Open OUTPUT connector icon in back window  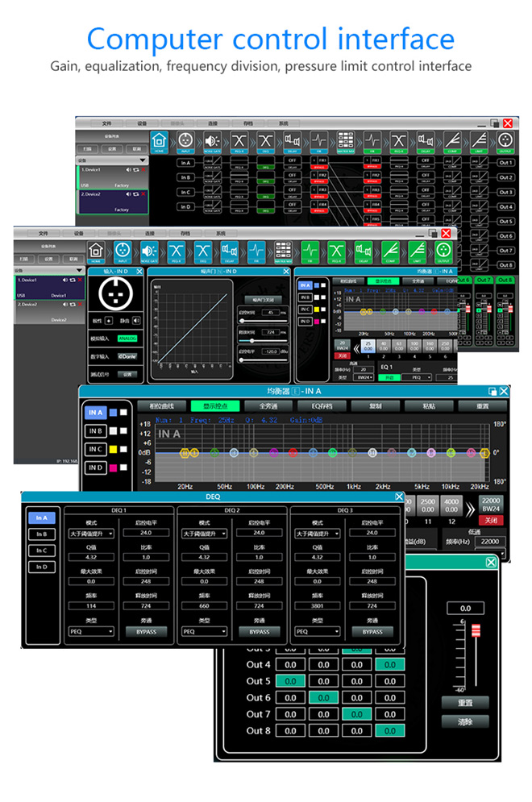[x=505, y=141]
